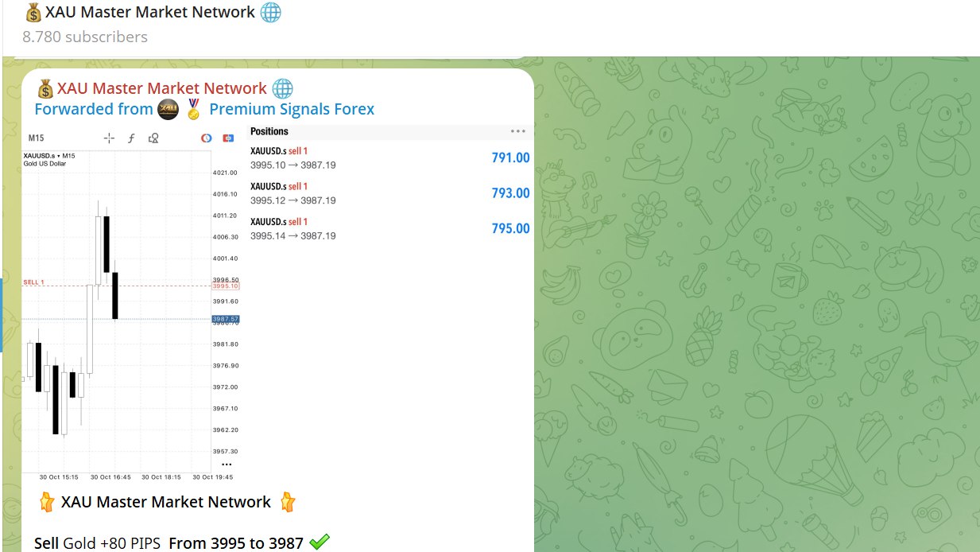Click the Positions panel heading

[x=269, y=131]
